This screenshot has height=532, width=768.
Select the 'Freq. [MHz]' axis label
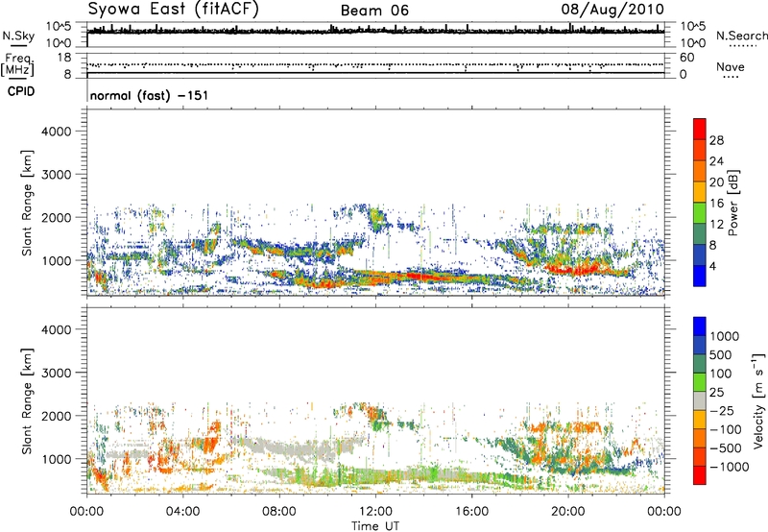click(x=17, y=64)
